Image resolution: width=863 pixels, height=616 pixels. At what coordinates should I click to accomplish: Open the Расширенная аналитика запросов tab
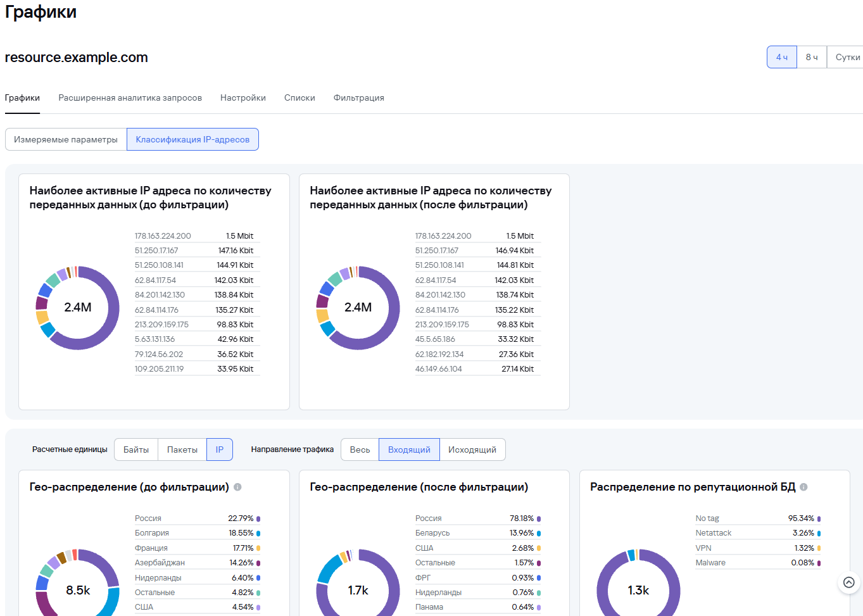pyautogui.click(x=130, y=97)
